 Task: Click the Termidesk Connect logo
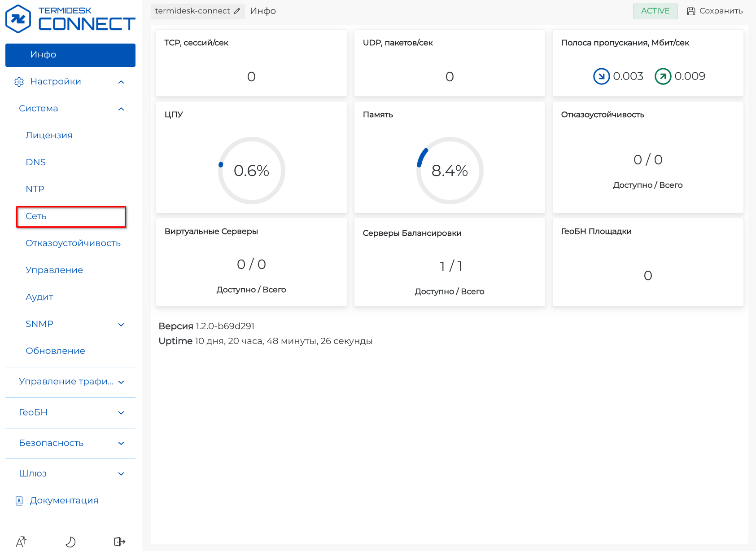coord(70,19)
